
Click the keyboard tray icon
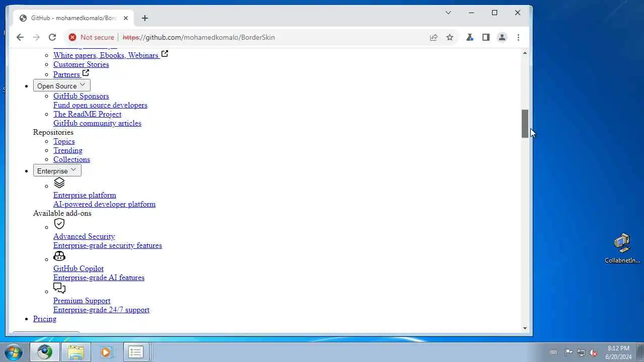click(x=553, y=352)
